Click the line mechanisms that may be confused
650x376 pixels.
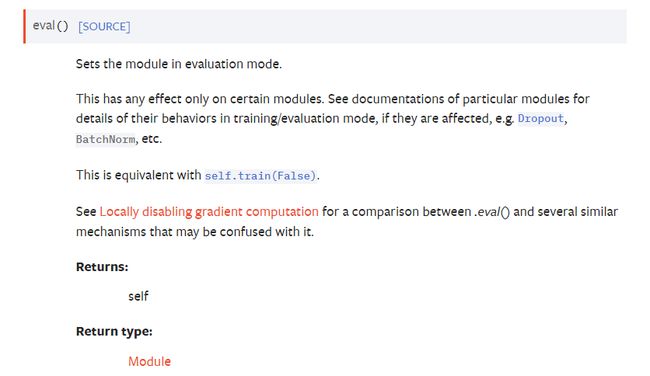(x=195, y=232)
